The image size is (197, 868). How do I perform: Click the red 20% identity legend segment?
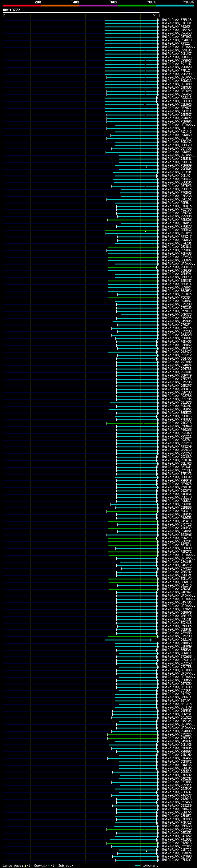(22, 6)
